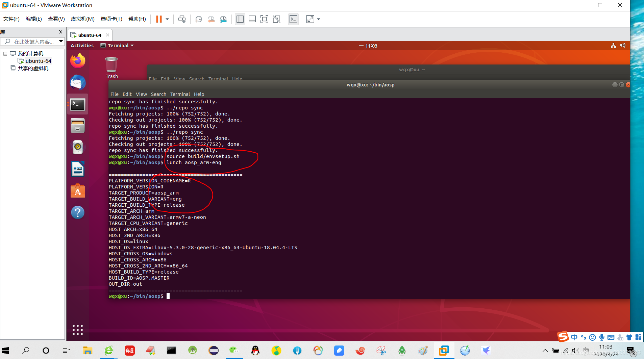Open Help from the Ubuntu dock
Viewport: 644px width, 359px height.
coord(78,212)
